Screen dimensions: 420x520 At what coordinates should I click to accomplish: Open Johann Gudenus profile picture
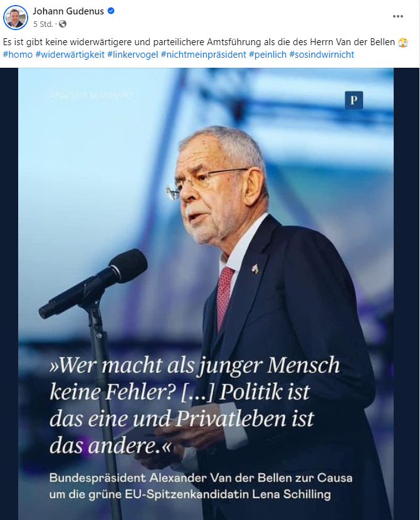click(x=15, y=17)
